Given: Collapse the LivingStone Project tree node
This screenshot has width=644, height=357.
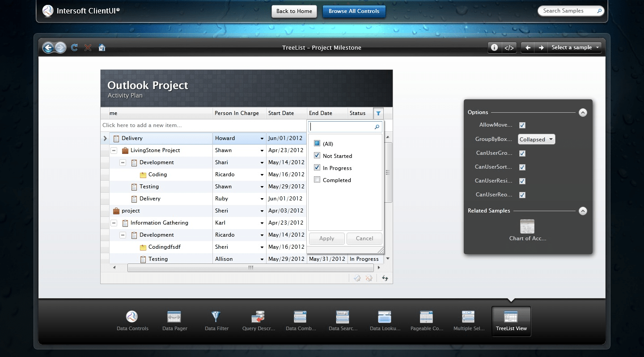Looking at the screenshot, I should [x=114, y=150].
